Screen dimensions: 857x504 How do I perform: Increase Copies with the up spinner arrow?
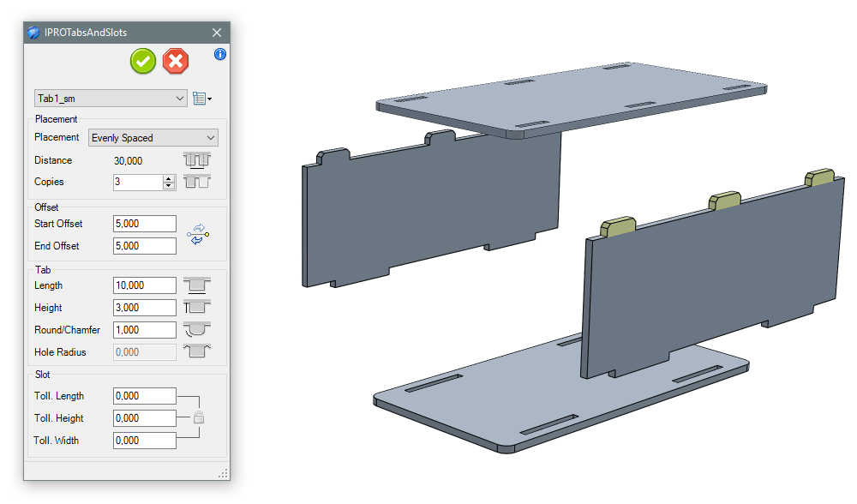[x=169, y=179]
